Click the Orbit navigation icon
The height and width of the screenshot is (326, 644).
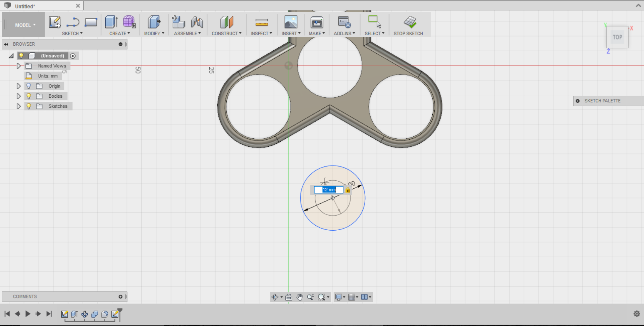click(275, 297)
